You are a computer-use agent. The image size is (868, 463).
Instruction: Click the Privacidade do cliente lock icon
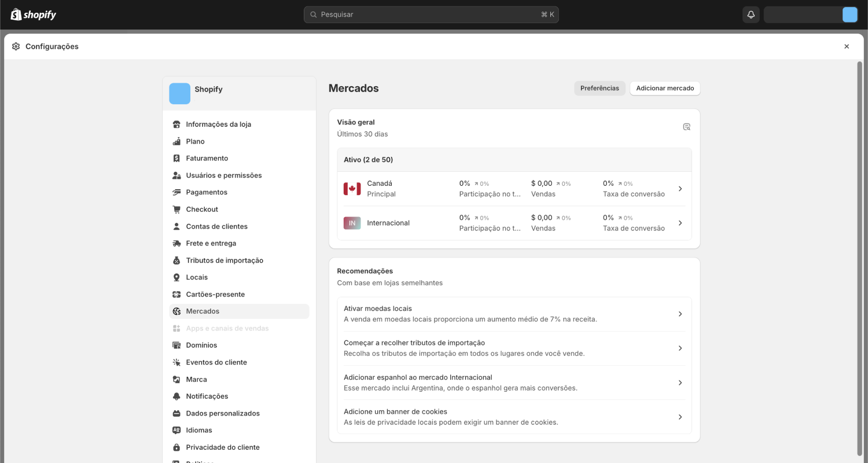click(x=176, y=447)
